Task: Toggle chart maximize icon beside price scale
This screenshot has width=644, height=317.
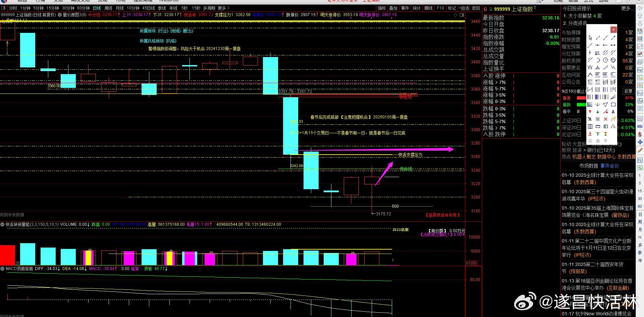Action: [462, 15]
